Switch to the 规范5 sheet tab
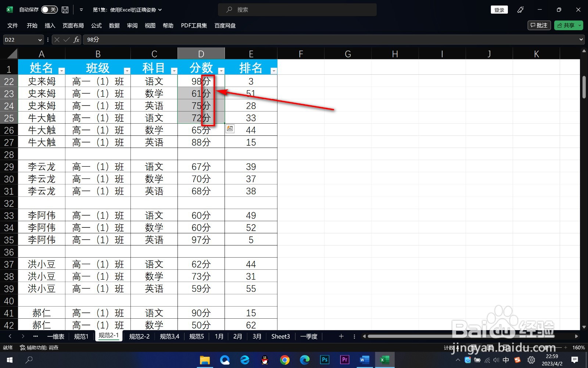Image resolution: width=588 pixels, height=368 pixels. pos(197,336)
